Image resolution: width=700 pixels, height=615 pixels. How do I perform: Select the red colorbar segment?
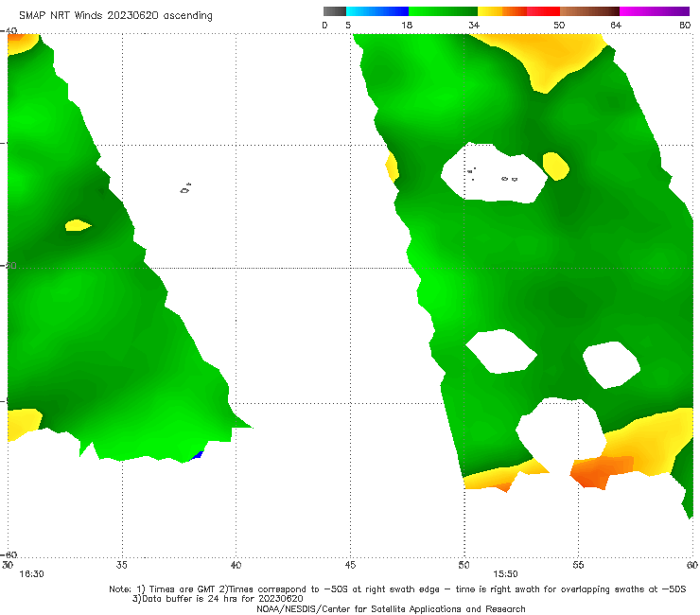click(x=543, y=11)
